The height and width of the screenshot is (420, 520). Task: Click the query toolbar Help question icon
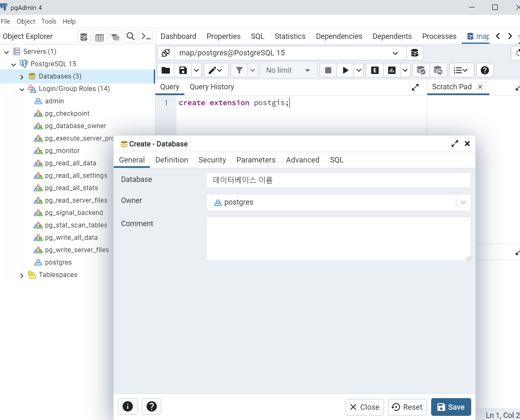click(x=485, y=70)
